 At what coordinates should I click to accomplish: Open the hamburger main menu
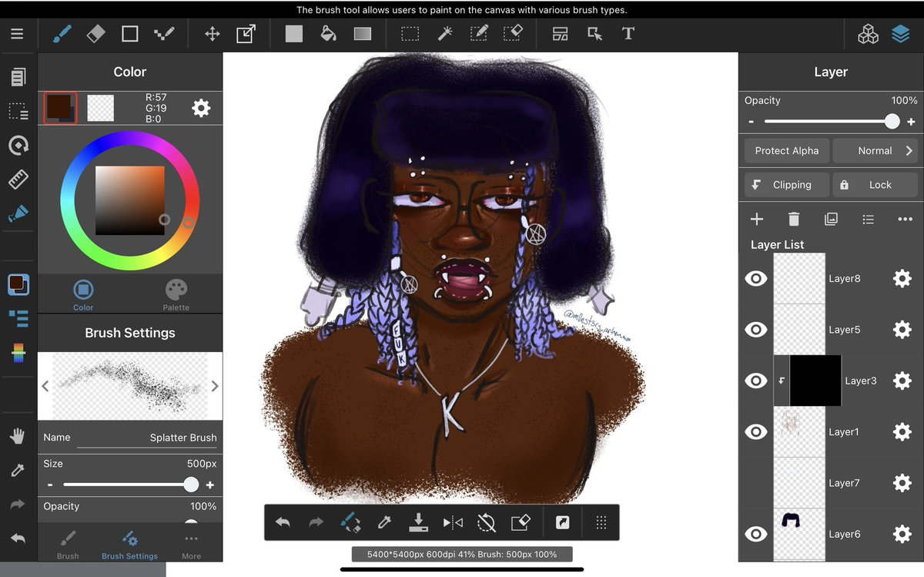17,34
